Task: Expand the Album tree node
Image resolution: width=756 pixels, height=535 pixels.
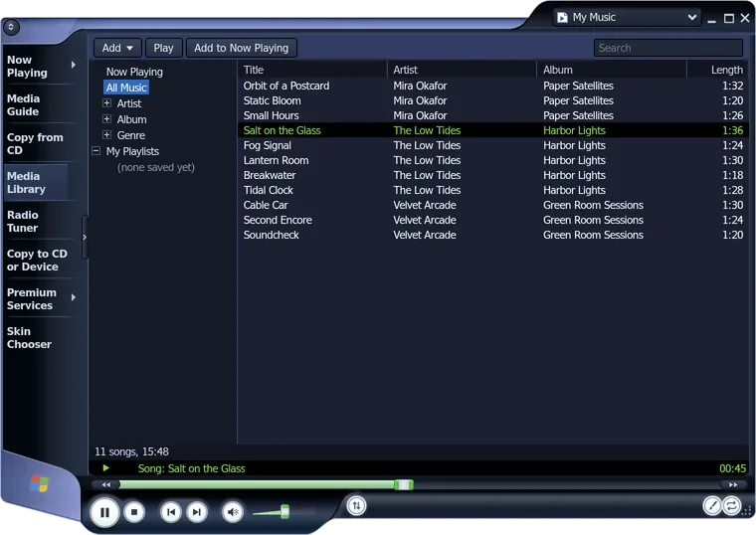Action: tap(107, 119)
